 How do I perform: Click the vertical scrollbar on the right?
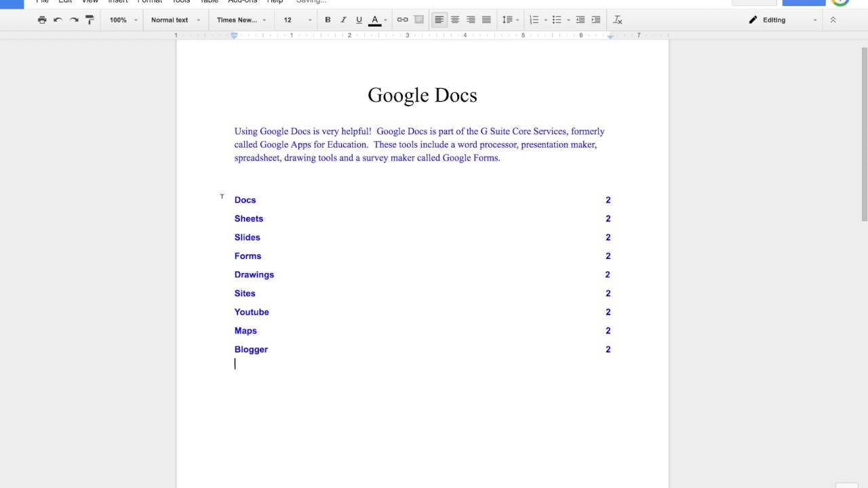pos(864,136)
